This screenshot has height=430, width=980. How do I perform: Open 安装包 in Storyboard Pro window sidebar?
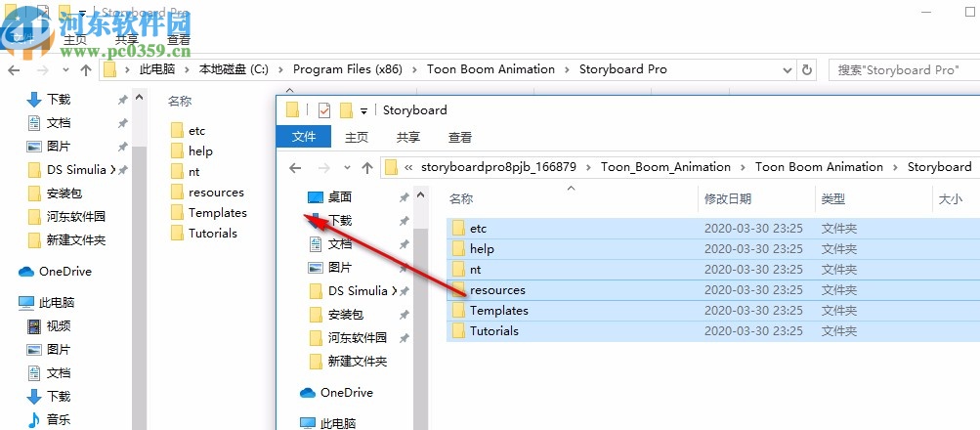pyautogui.click(x=64, y=193)
